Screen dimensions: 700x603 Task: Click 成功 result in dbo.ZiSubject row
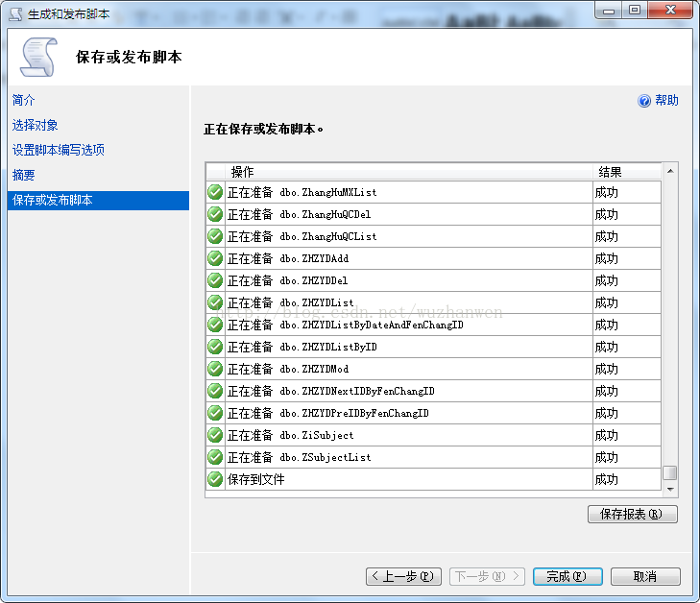[x=606, y=435]
